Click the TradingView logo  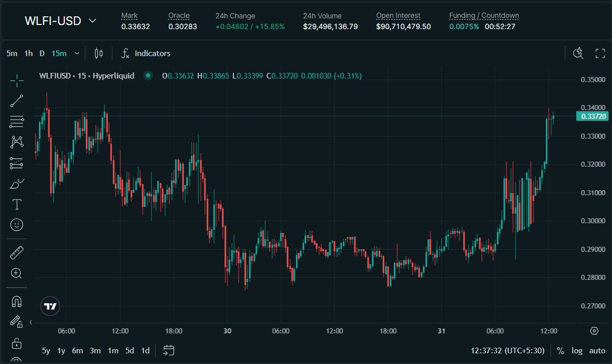(x=50, y=306)
